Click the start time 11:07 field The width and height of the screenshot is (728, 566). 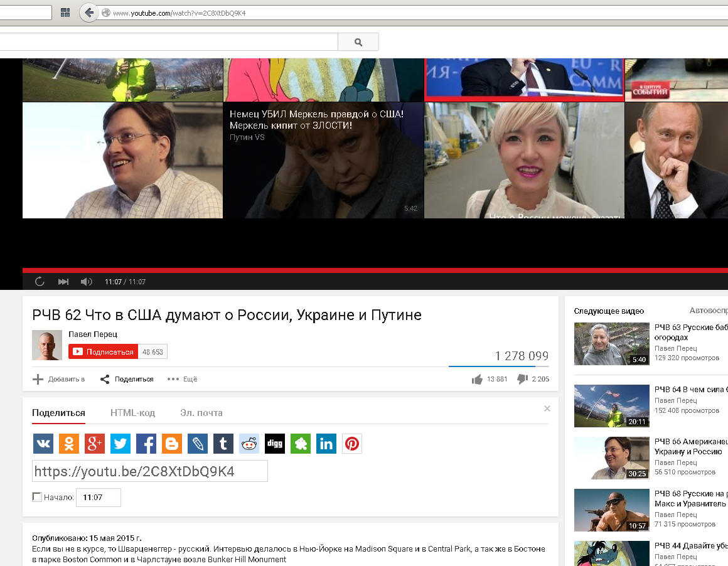99,497
